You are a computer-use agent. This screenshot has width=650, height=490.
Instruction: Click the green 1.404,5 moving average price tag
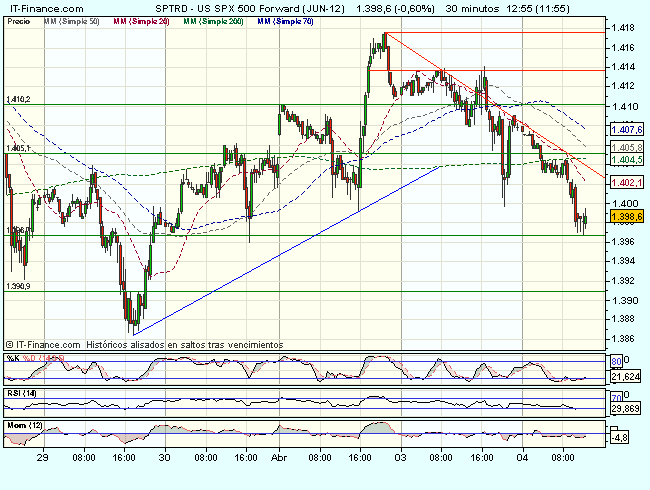pos(625,159)
